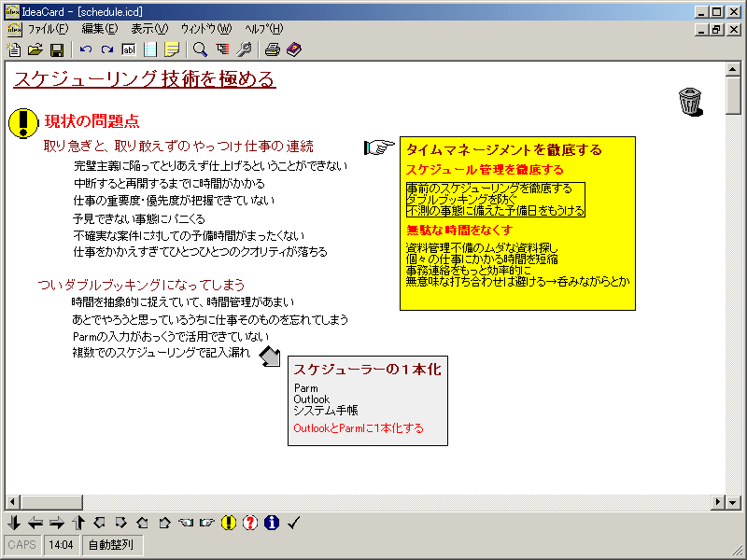The width and height of the screenshot is (747, 560).
Task: Click the blue lined card icon
Action: pos(150,49)
